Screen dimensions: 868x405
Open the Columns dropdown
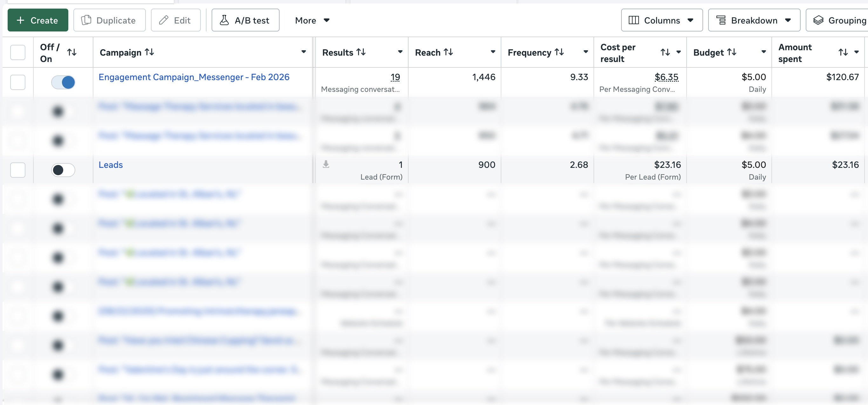coord(662,20)
